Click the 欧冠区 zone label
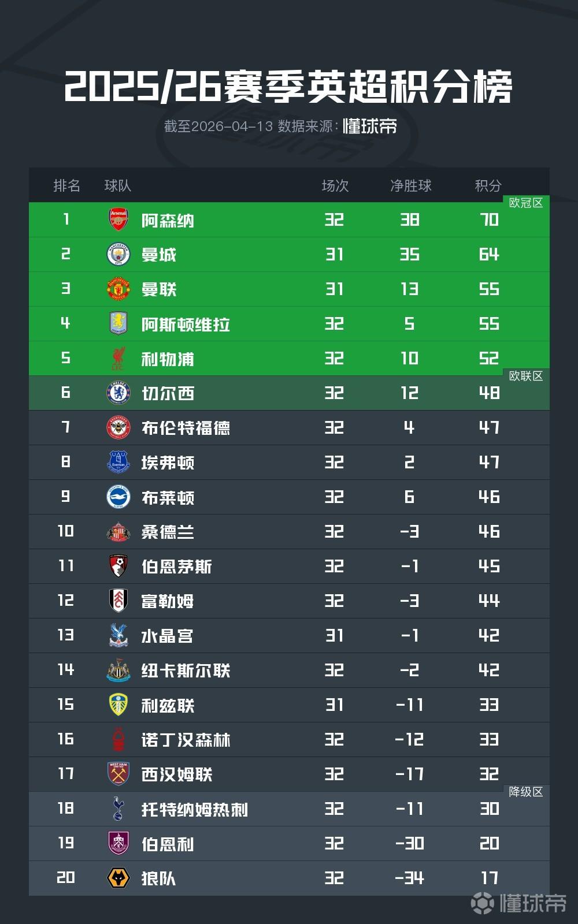The height and width of the screenshot is (924, 578). [x=526, y=203]
